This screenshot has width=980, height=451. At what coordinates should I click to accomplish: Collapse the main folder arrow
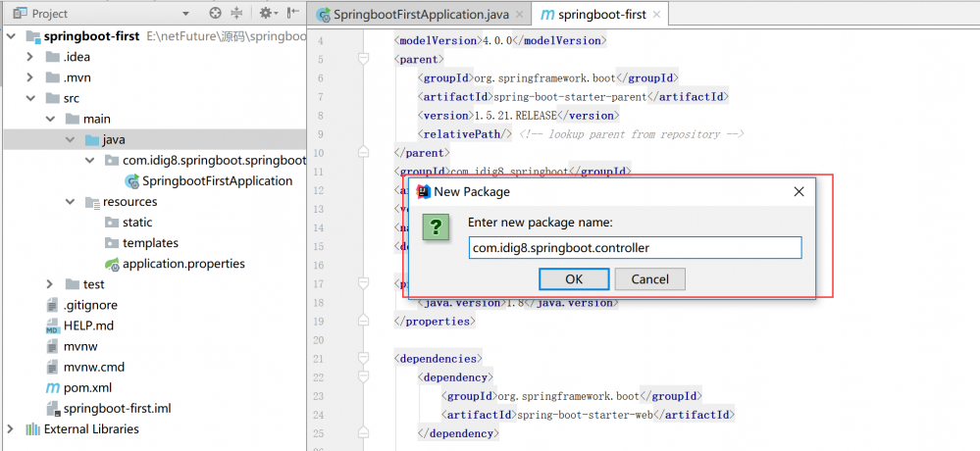pos(50,119)
